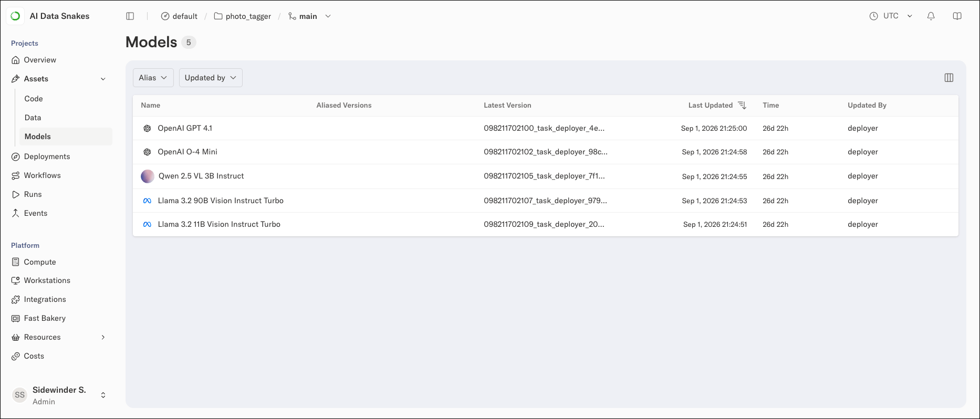
Task: Click timestamp Sep 1, 2026 21:24:51
Action: 715,224
